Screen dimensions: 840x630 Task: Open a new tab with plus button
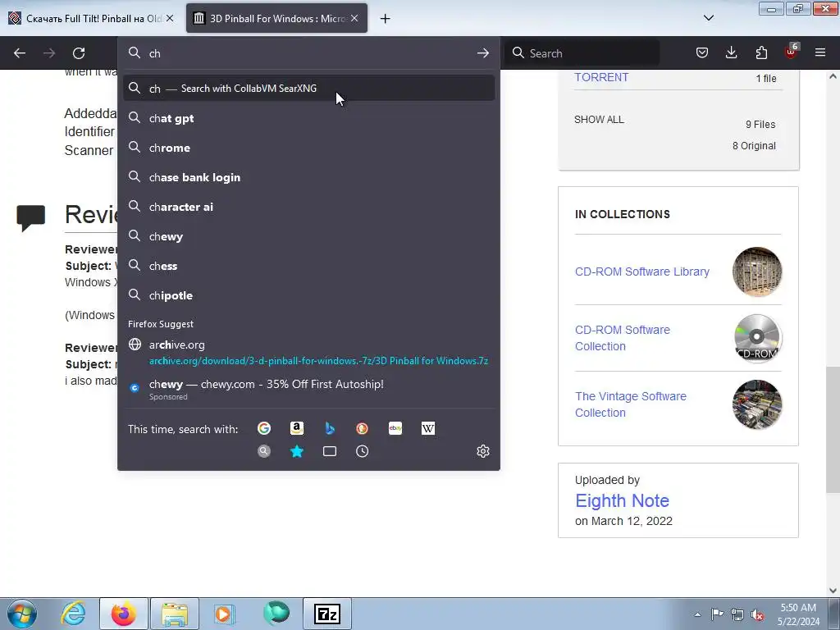[385, 19]
